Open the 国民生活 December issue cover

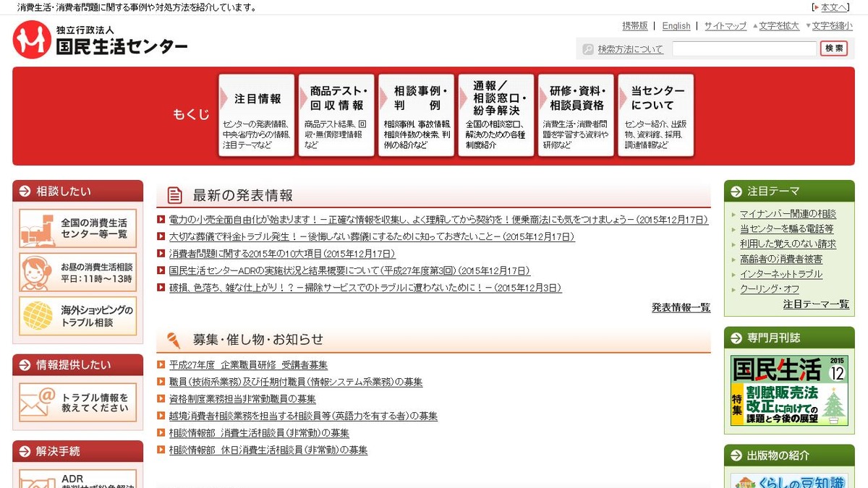click(x=789, y=390)
